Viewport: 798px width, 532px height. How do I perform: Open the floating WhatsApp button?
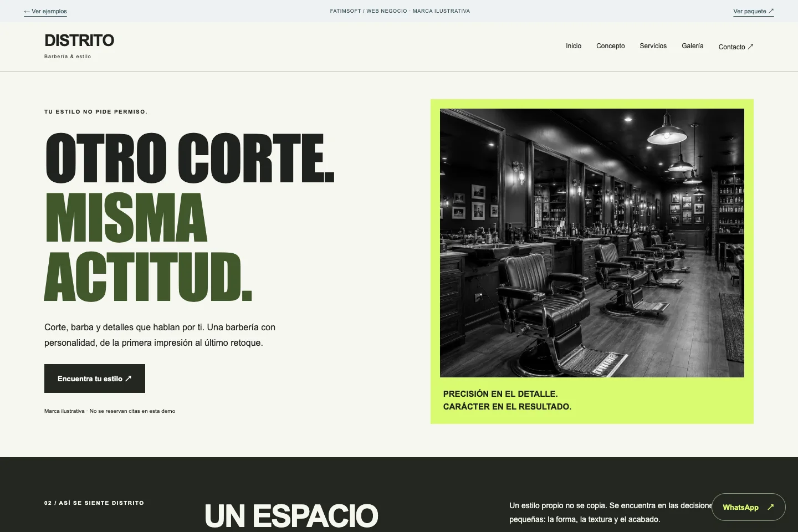click(749, 507)
